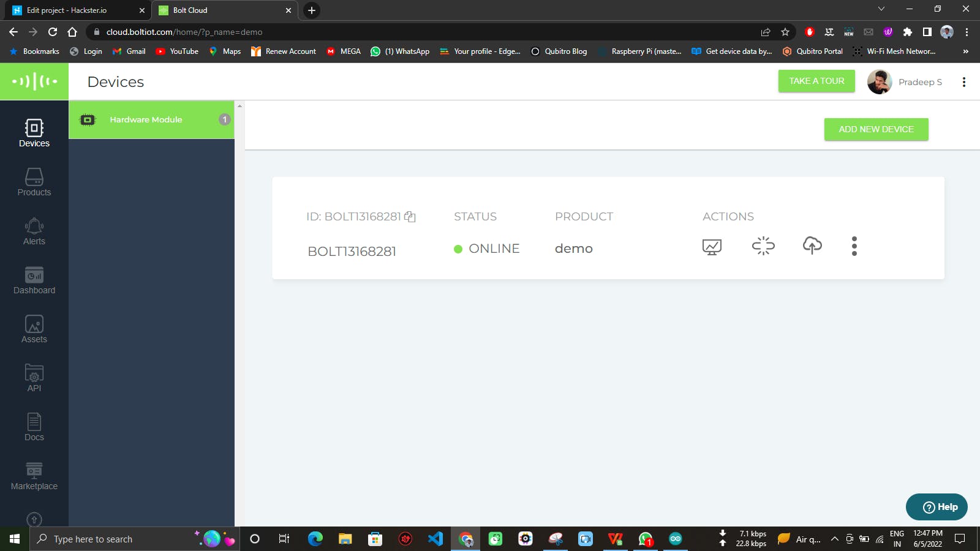The width and height of the screenshot is (980, 551).
Task: Go back with the browser back arrow
Action: tap(13, 32)
